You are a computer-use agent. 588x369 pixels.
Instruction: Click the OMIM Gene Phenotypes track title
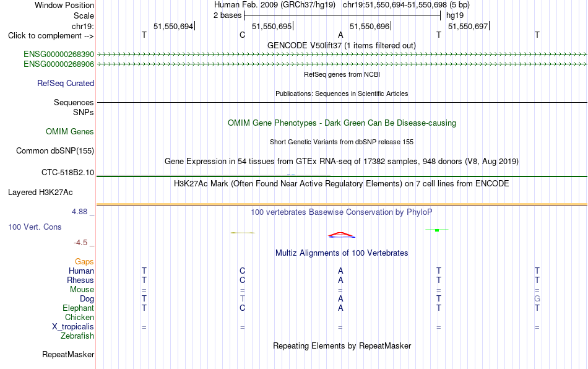342,123
